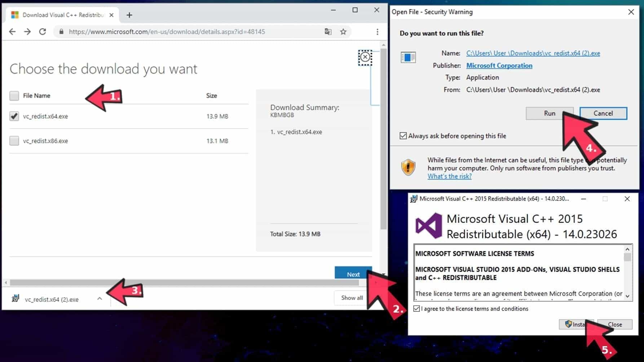This screenshot has height=362, width=644.
Task: Reload the Microsoft download page
Action: pos(43,32)
